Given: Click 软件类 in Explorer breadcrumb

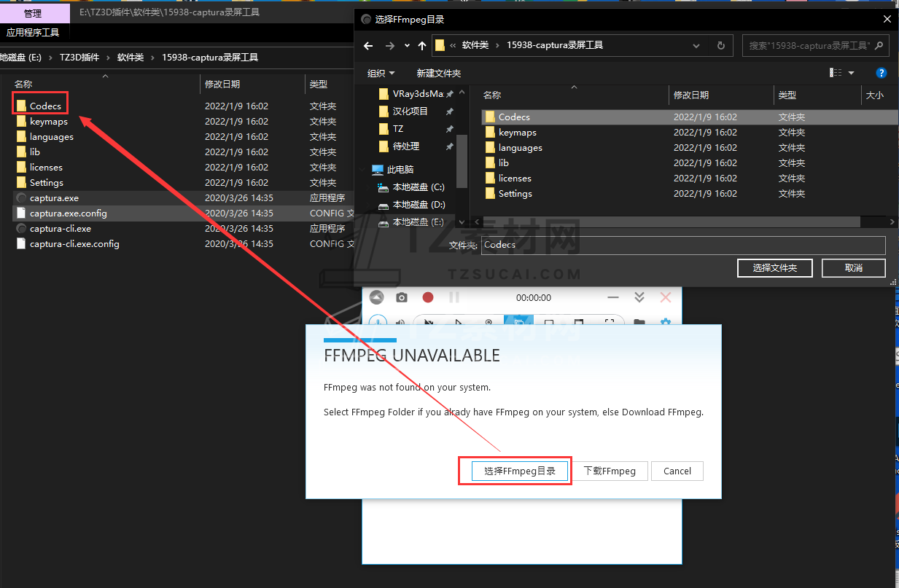Looking at the screenshot, I should pos(131,58).
